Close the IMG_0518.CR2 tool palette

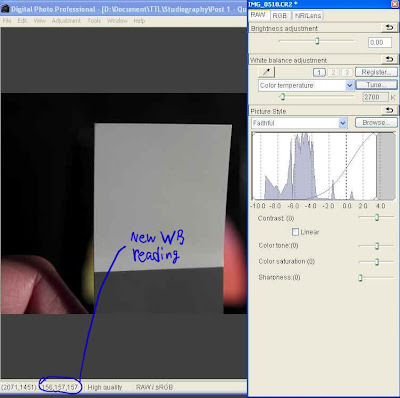point(395,4)
